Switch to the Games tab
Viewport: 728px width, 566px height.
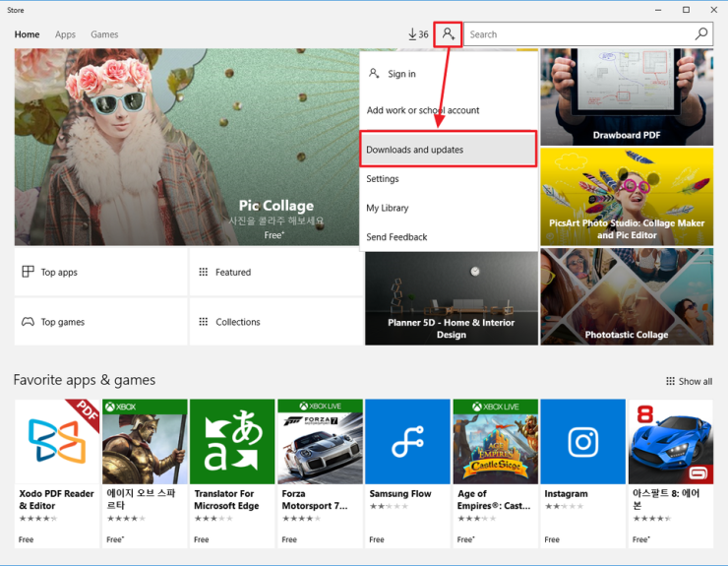point(104,34)
